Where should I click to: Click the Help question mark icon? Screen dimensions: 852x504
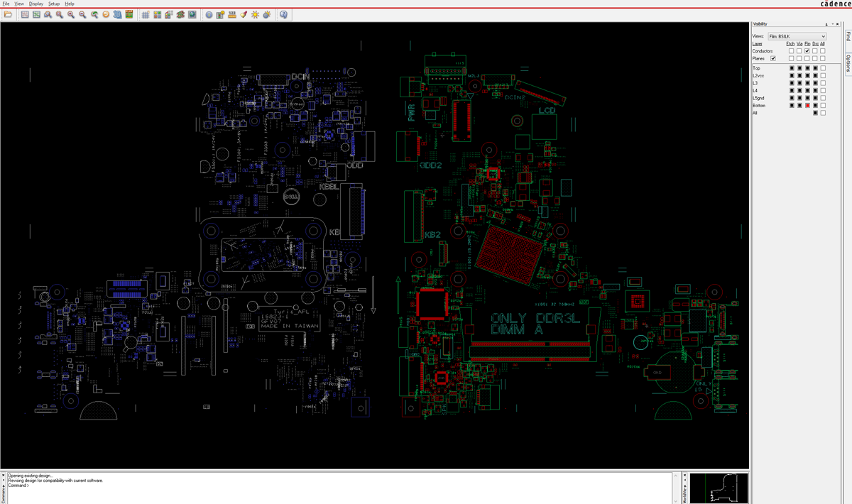283,14
